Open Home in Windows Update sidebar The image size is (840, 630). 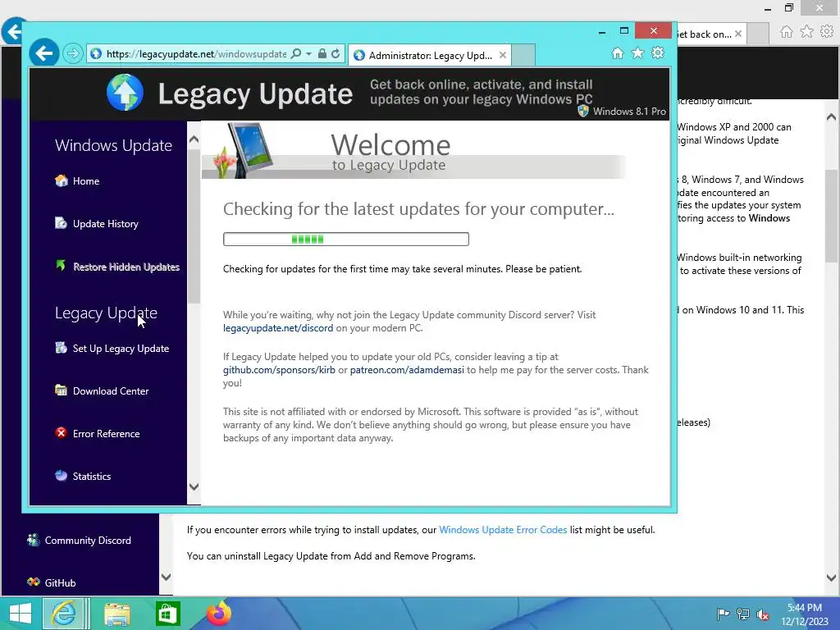pyautogui.click(x=85, y=181)
